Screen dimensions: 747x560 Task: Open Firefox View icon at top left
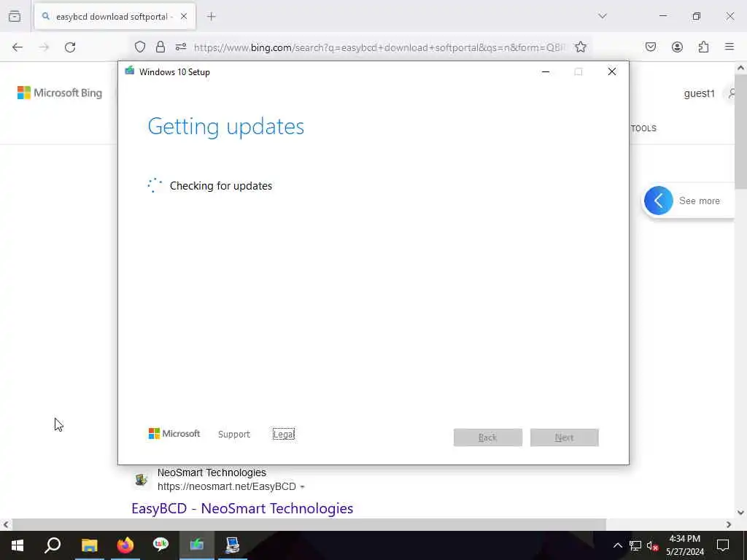(x=15, y=16)
